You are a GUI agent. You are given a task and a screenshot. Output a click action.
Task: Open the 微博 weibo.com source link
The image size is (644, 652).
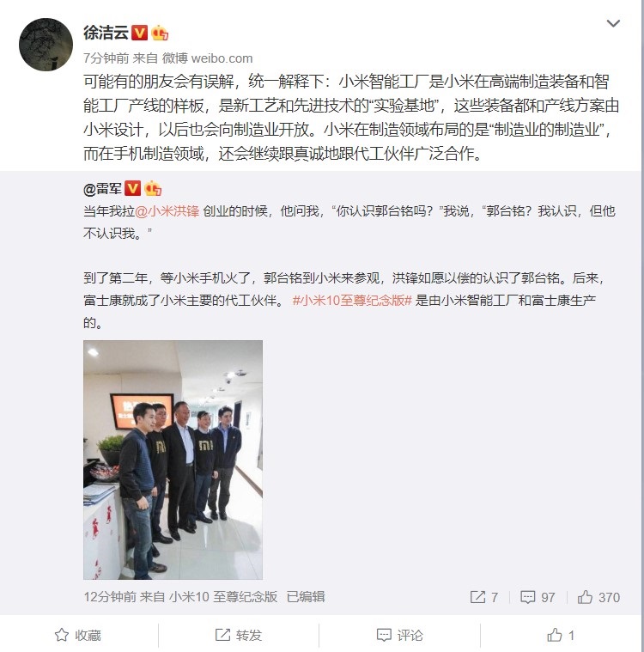click(x=207, y=58)
